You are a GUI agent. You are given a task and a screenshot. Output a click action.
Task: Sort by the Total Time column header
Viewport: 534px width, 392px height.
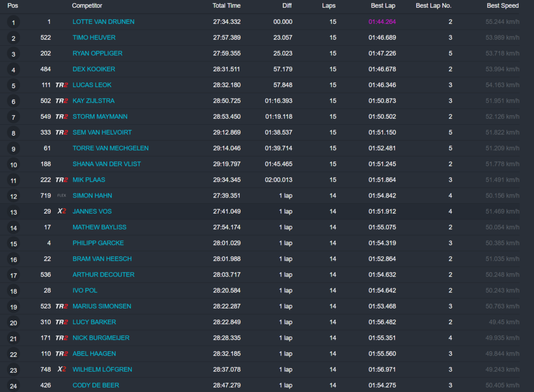(226, 6)
